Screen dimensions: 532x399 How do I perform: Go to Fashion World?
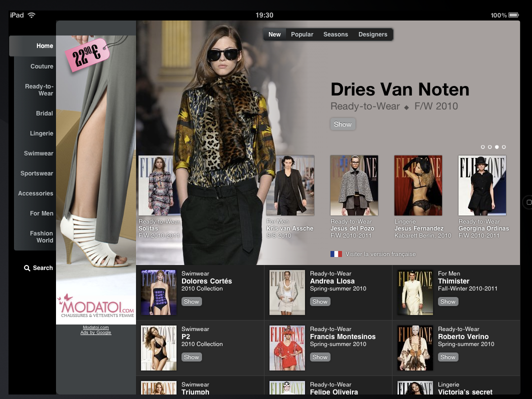point(41,236)
